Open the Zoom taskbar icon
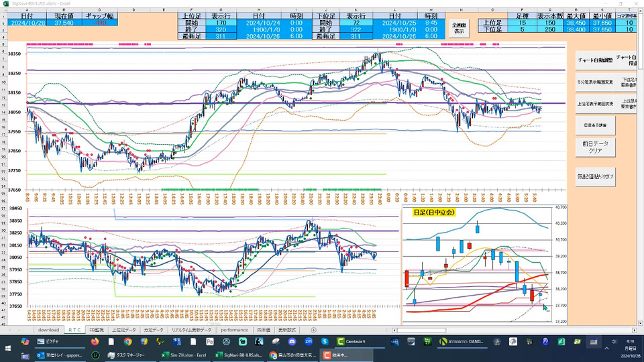This screenshot has width=644, height=362. pyautogui.click(x=309, y=341)
